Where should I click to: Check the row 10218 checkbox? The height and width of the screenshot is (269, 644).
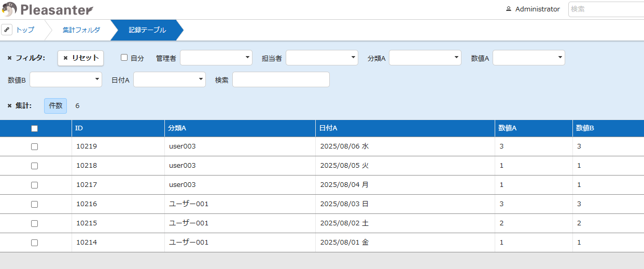pyautogui.click(x=35, y=166)
